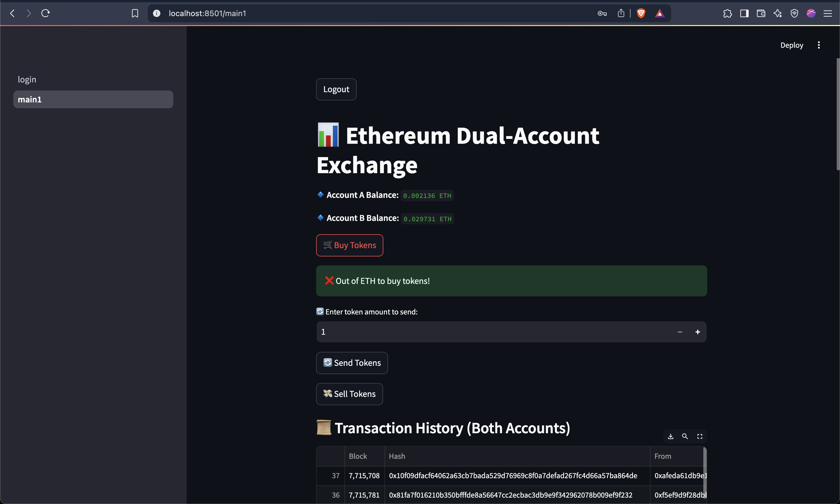Open the browser extensions puzzle icon

[x=727, y=13]
